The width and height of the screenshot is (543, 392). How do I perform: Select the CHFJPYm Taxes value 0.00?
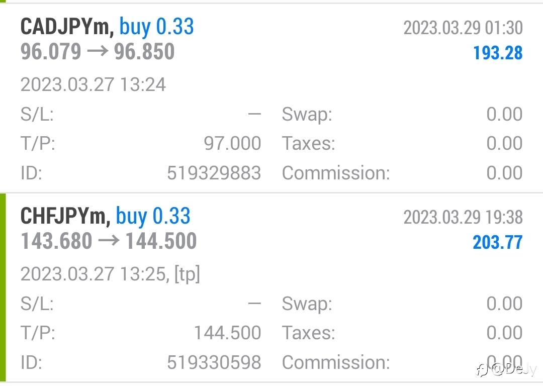(505, 333)
